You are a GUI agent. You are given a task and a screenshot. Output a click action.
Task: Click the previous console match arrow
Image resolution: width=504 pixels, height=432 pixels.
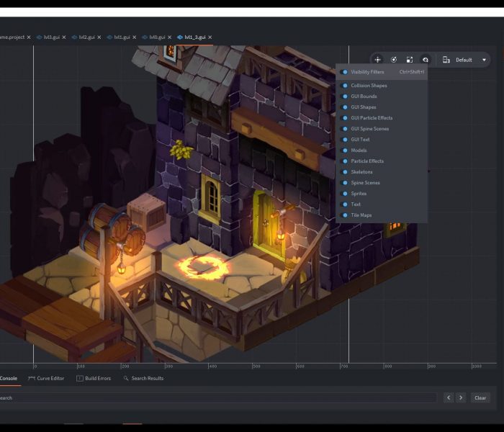pyautogui.click(x=449, y=397)
